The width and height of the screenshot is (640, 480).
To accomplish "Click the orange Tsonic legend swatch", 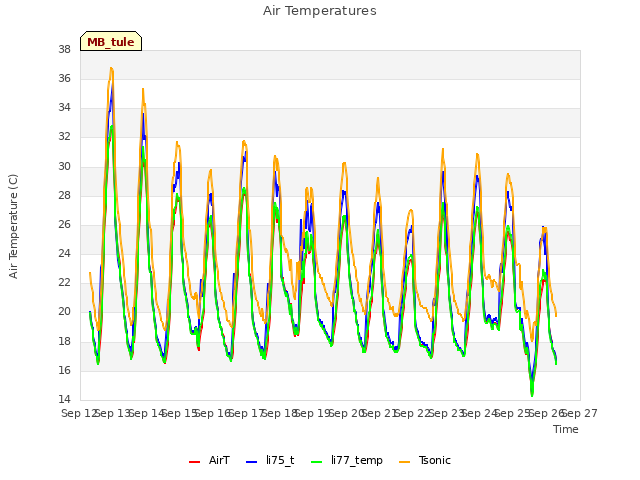I will pos(404,462).
